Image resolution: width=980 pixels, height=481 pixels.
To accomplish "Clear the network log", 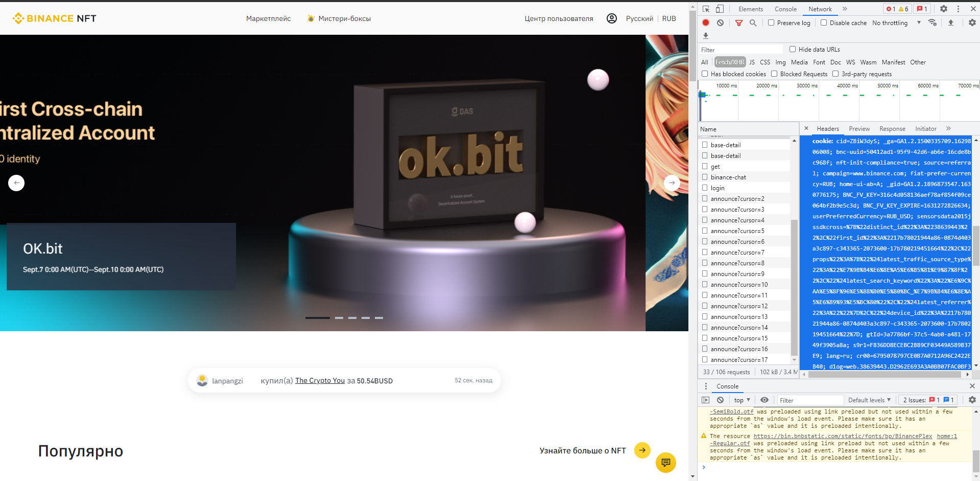I will 720,22.
